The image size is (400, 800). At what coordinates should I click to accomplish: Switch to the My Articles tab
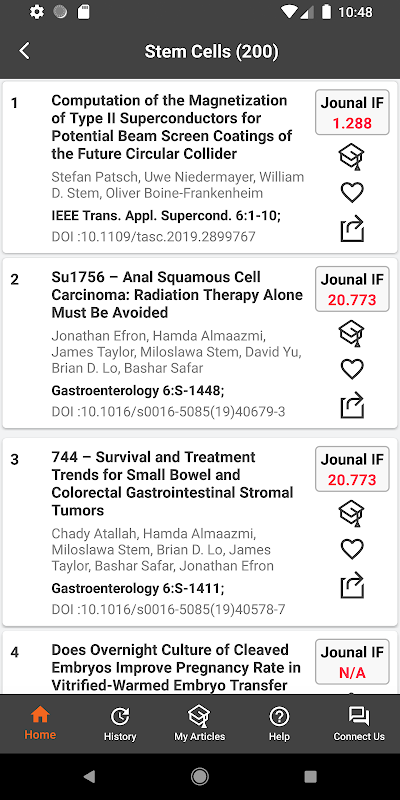[199, 724]
